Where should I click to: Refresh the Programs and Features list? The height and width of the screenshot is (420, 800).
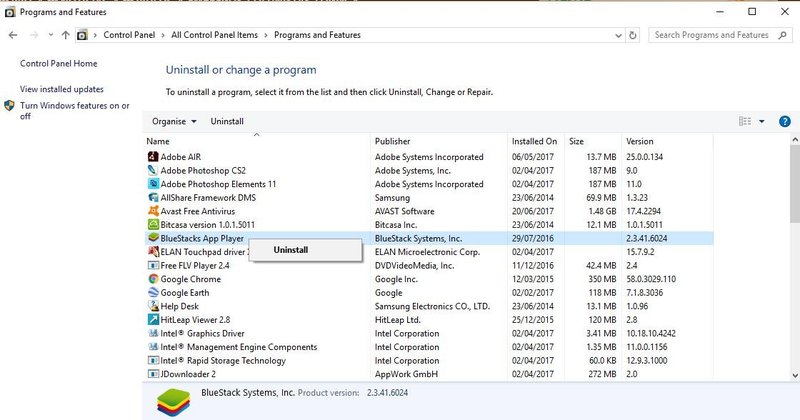[x=633, y=35]
